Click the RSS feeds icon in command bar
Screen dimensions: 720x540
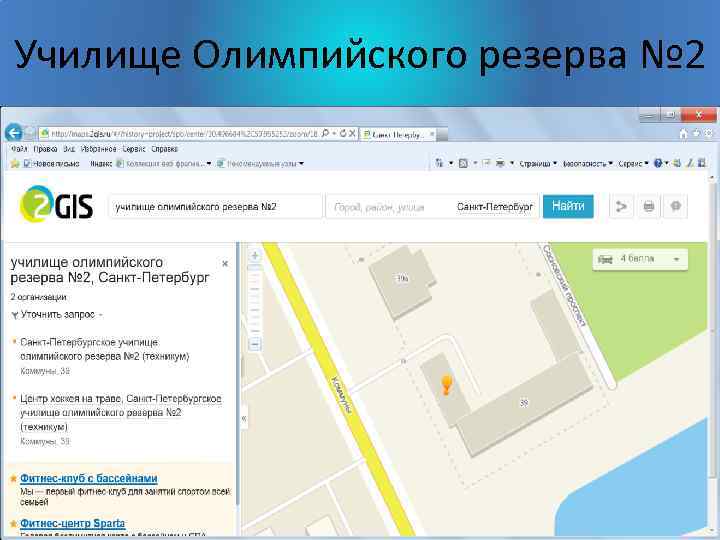(x=463, y=163)
